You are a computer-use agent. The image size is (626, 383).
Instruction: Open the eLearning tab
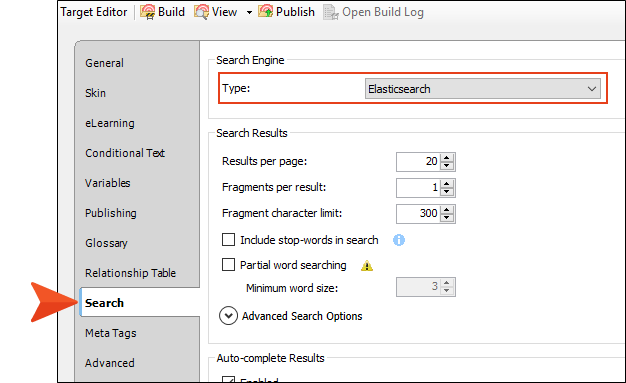[110, 123]
